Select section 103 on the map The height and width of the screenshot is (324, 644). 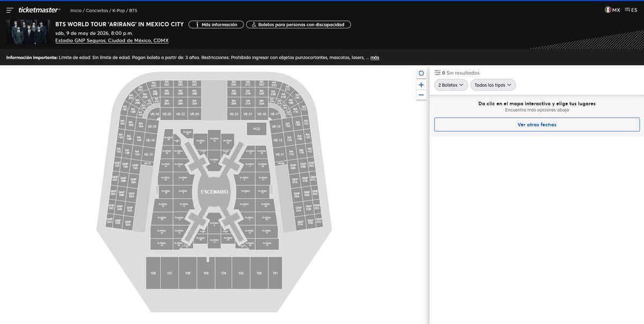click(x=241, y=273)
